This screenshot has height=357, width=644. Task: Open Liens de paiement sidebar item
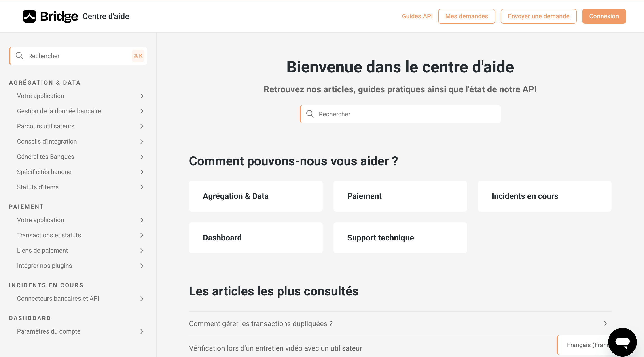point(42,251)
